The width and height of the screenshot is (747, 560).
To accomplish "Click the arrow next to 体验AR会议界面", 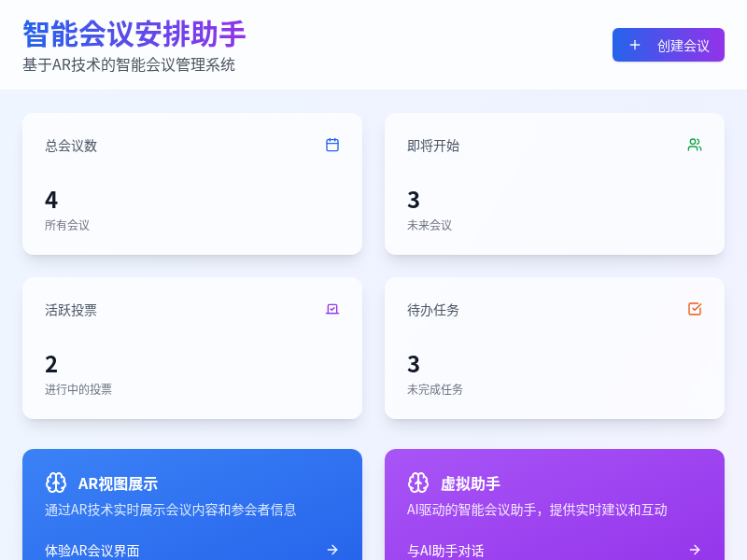I will [332, 550].
